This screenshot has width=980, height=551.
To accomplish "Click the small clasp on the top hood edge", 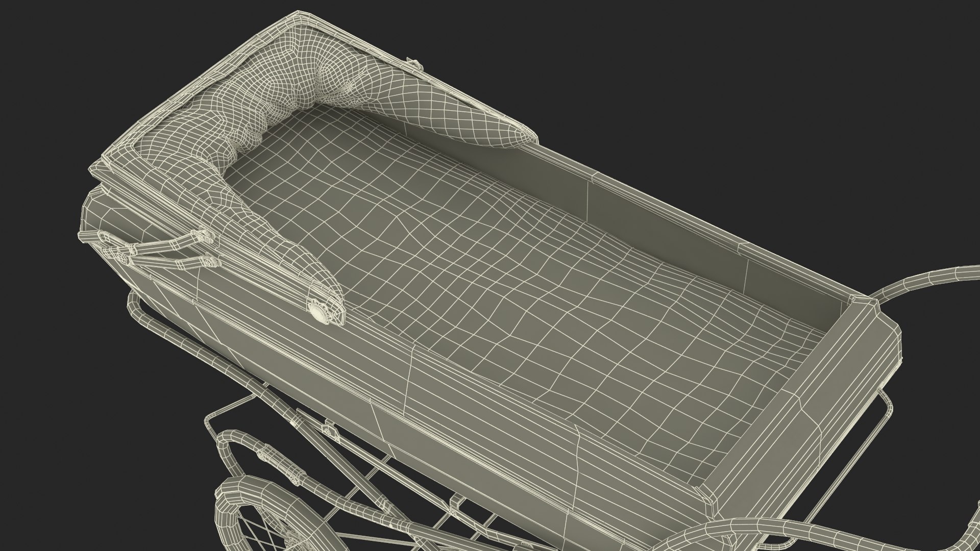I will pyautogui.click(x=413, y=64).
